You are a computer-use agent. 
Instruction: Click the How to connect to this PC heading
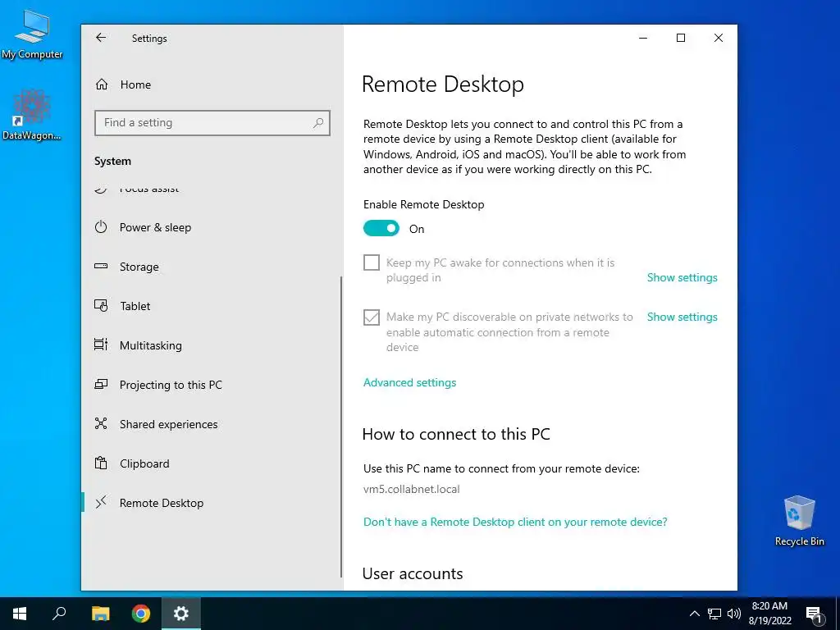tap(456, 434)
